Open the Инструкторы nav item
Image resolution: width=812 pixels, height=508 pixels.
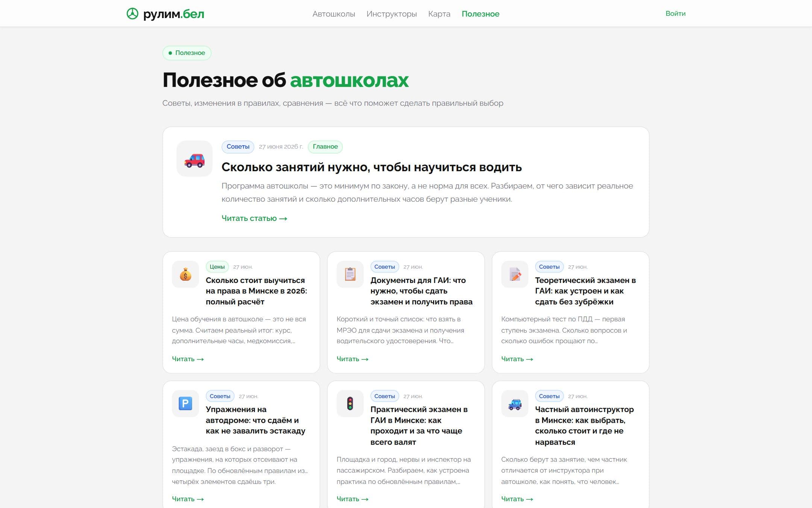(x=391, y=14)
